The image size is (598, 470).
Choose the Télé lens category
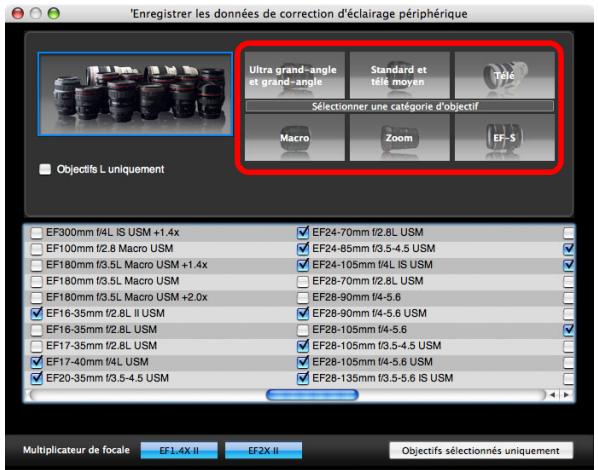tap(505, 75)
